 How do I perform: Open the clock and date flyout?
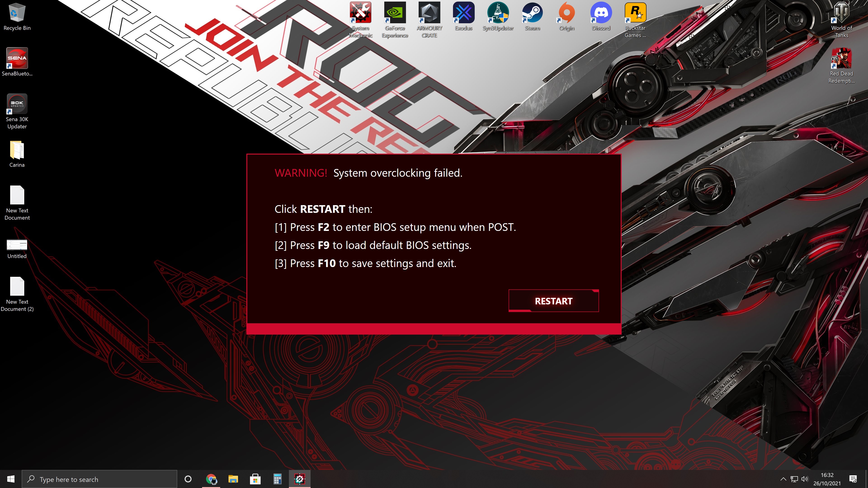(827, 479)
